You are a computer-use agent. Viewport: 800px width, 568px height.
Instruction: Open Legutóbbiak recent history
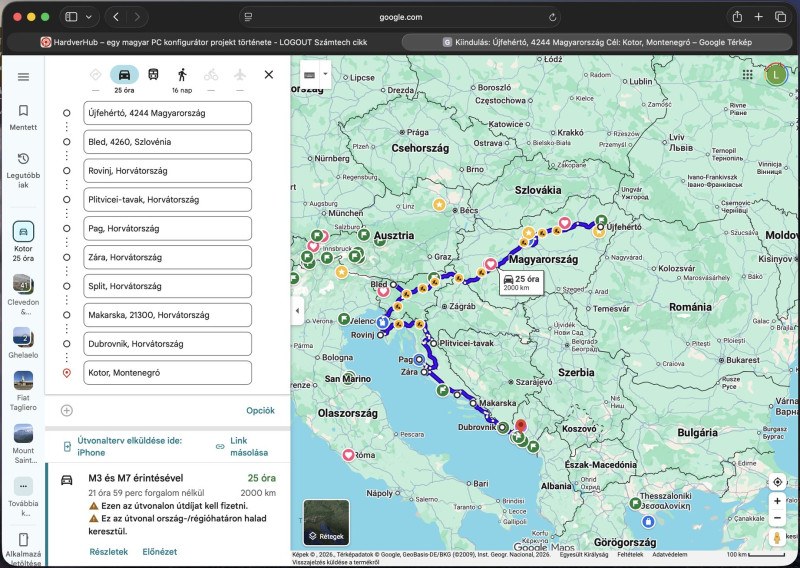click(x=23, y=170)
